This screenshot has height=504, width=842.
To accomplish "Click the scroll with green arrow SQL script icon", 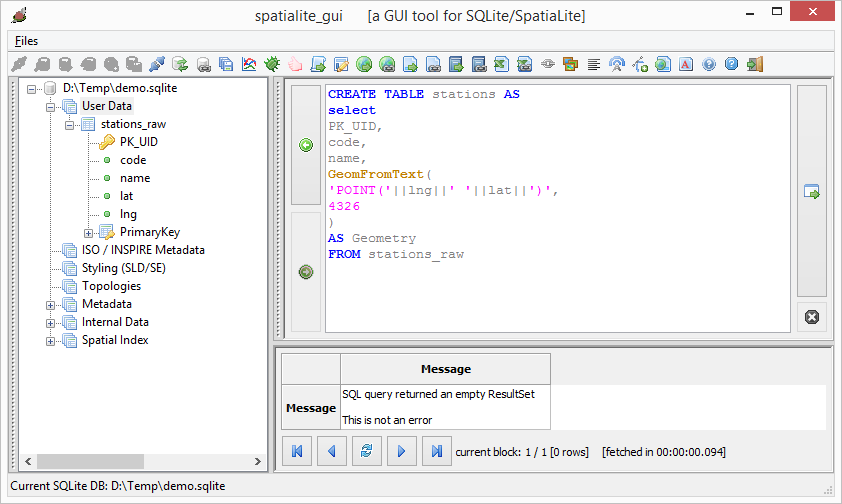I will (x=318, y=64).
